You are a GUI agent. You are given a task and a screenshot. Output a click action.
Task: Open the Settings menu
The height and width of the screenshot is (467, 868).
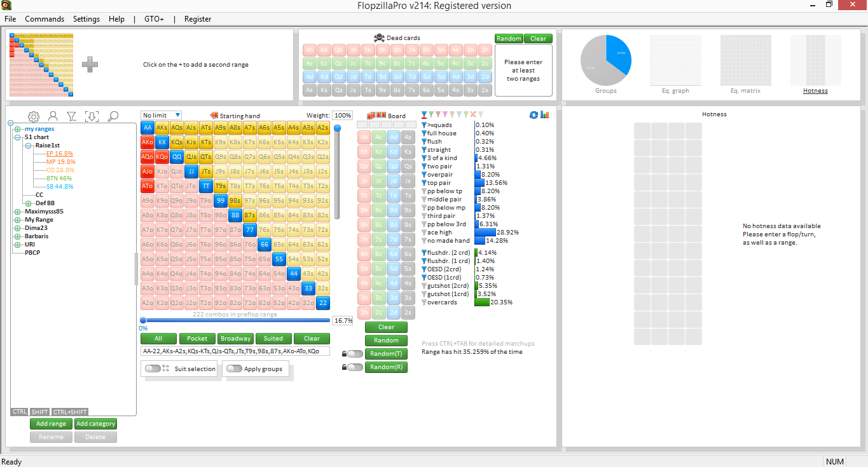point(86,19)
